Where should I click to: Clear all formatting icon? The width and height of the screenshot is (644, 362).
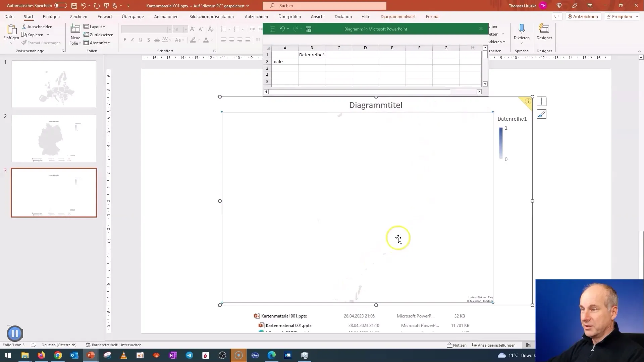pos(211,29)
